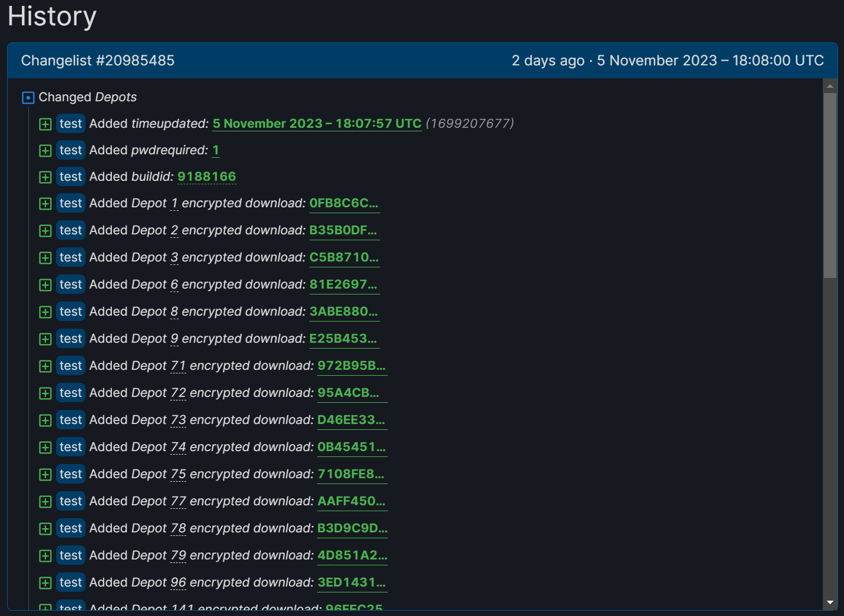Click plus icon on Depot 8 row
The width and height of the screenshot is (844, 616).
tap(45, 312)
